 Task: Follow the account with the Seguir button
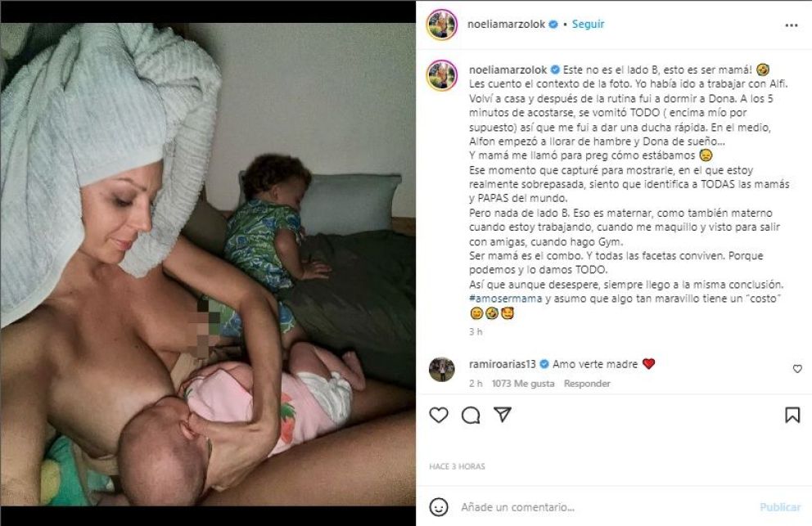[x=588, y=25]
